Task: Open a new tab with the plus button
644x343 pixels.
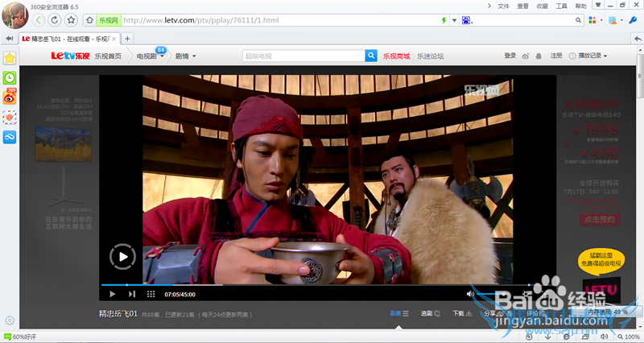Action: coord(127,39)
